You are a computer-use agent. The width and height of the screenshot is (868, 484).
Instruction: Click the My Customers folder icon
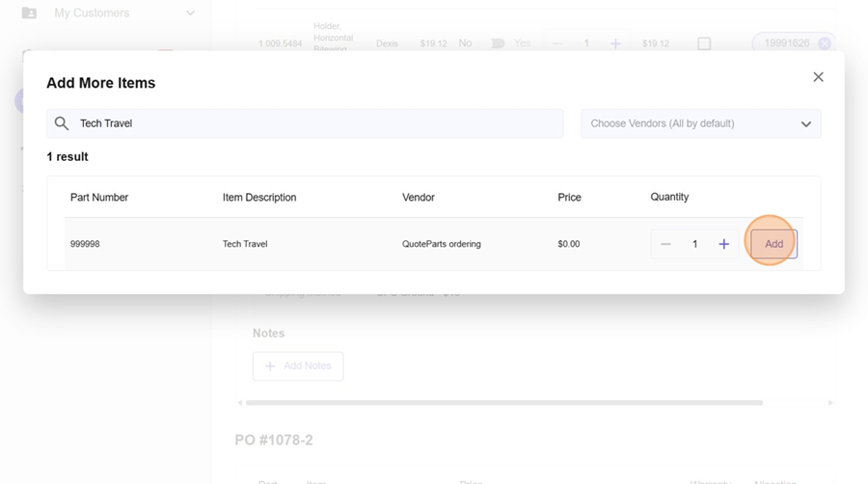click(29, 13)
